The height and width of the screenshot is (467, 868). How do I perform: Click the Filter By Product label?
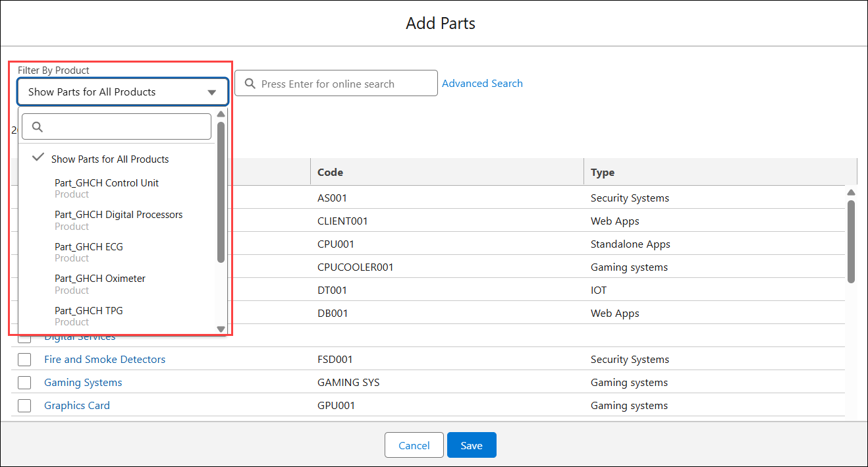click(x=53, y=70)
